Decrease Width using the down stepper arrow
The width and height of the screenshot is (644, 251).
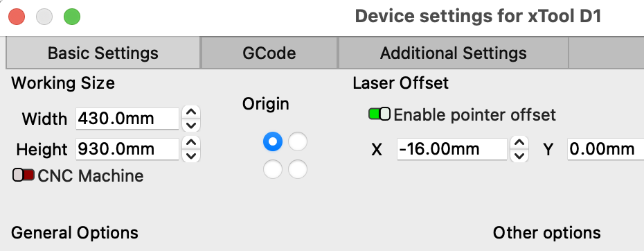[191, 125]
